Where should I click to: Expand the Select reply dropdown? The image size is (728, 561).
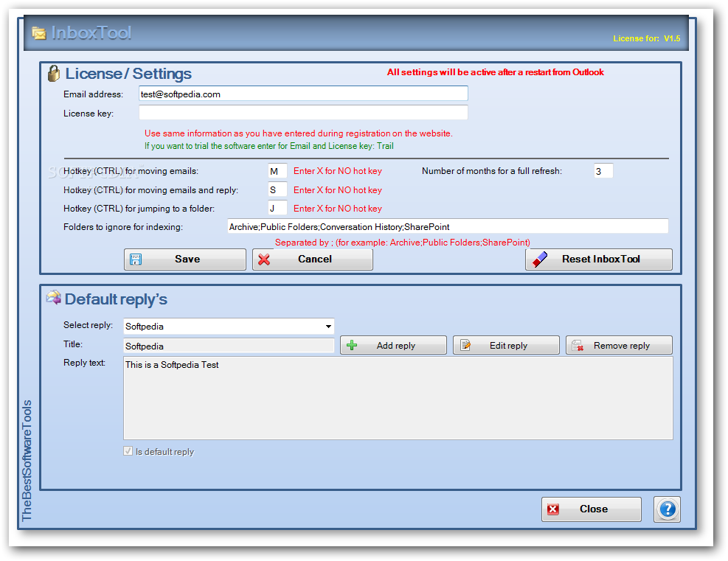tap(328, 327)
